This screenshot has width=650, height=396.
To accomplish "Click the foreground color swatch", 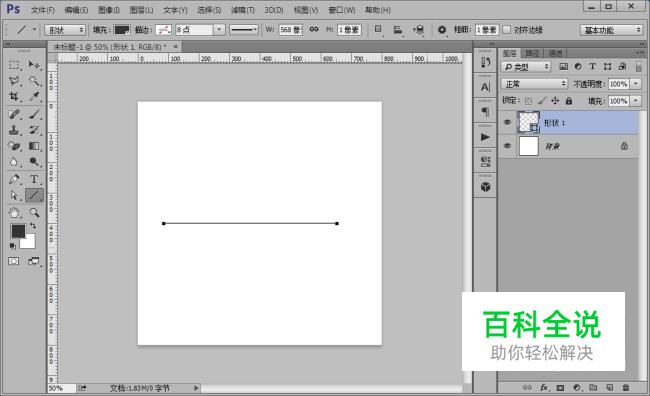I will (18, 231).
